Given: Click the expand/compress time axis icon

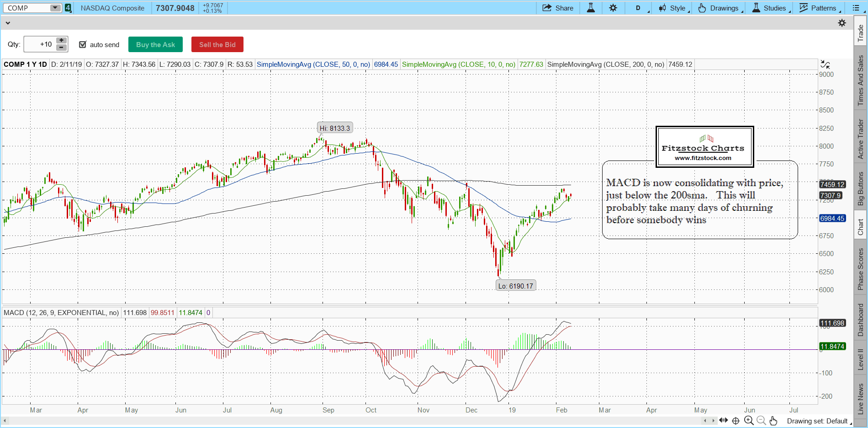Looking at the screenshot, I should 723,421.
